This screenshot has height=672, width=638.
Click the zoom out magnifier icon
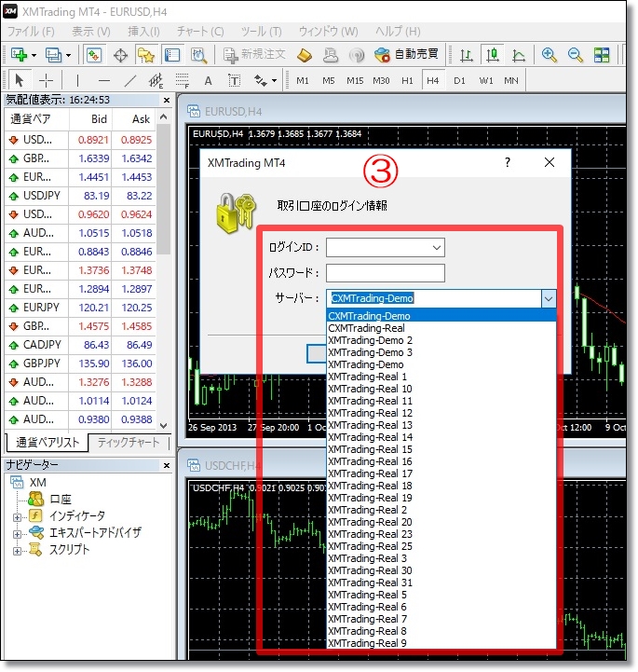[575, 55]
